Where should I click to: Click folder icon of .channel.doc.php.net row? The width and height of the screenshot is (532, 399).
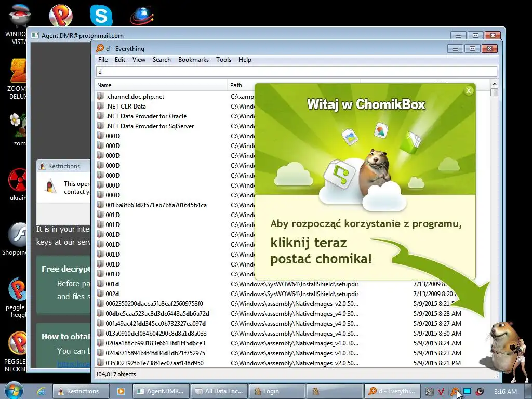[x=100, y=96]
